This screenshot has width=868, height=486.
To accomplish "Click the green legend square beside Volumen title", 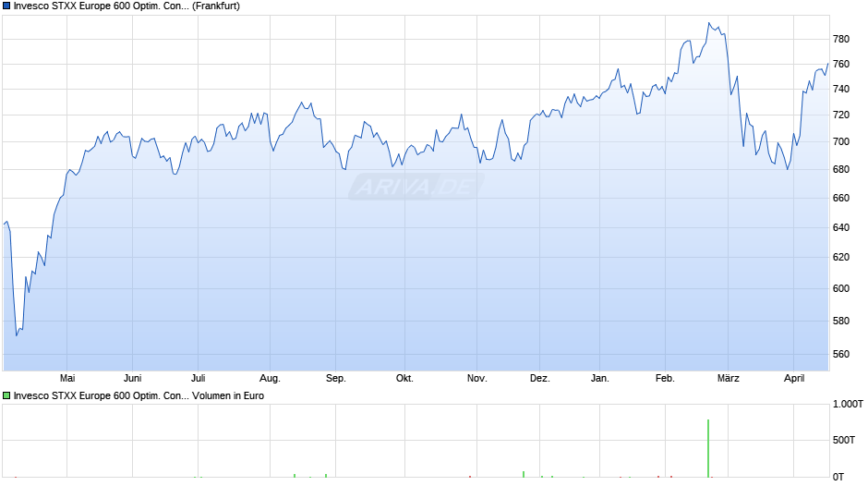I will (6, 395).
